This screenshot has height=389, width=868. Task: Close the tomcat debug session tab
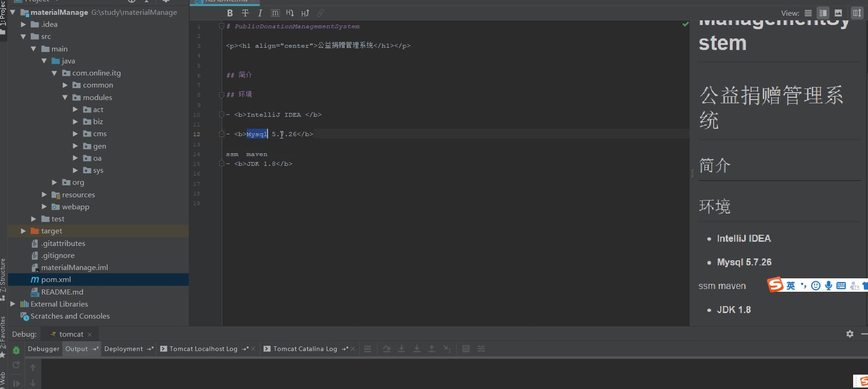click(90, 334)
